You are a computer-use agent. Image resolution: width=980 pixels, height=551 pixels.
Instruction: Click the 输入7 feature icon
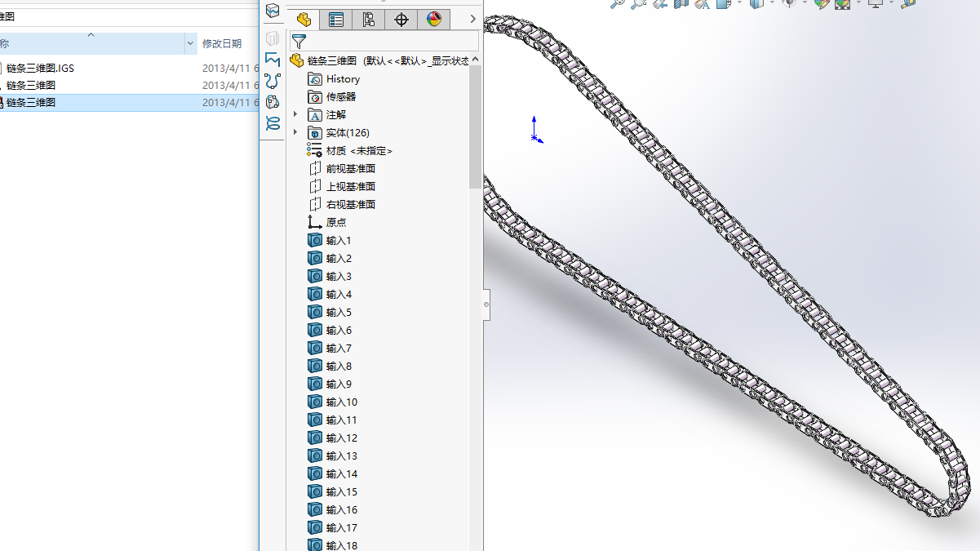(x=315, y=349)
